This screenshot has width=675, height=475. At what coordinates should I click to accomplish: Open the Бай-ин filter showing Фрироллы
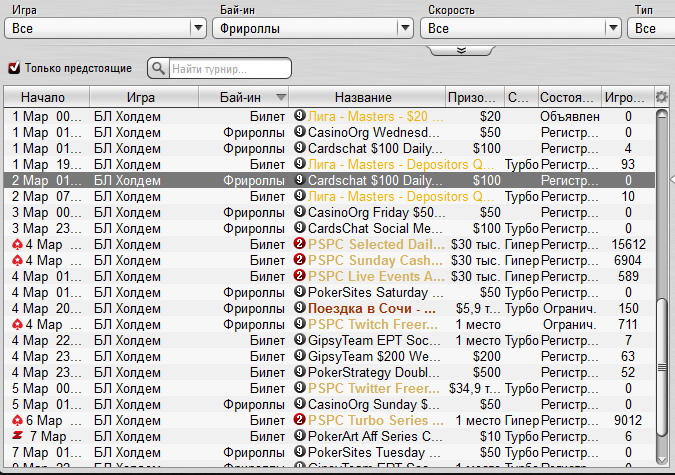point(313,28)
